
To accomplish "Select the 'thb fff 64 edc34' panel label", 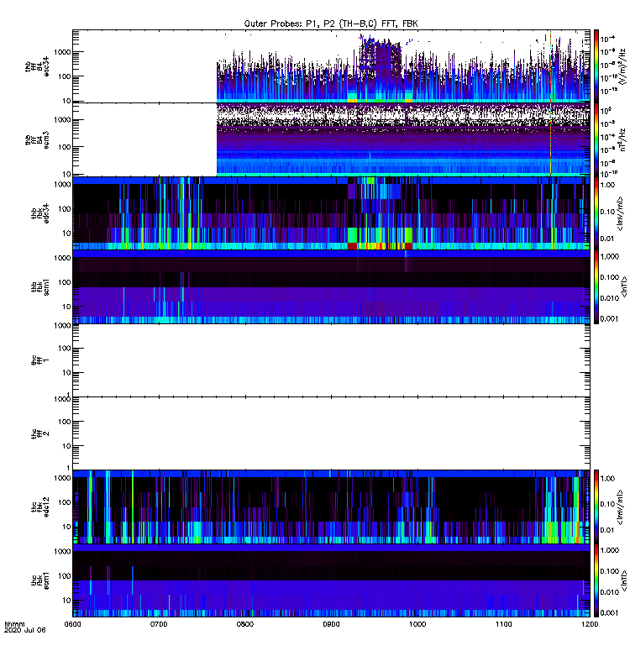I will pyautogui.click(x=37, y=66).
